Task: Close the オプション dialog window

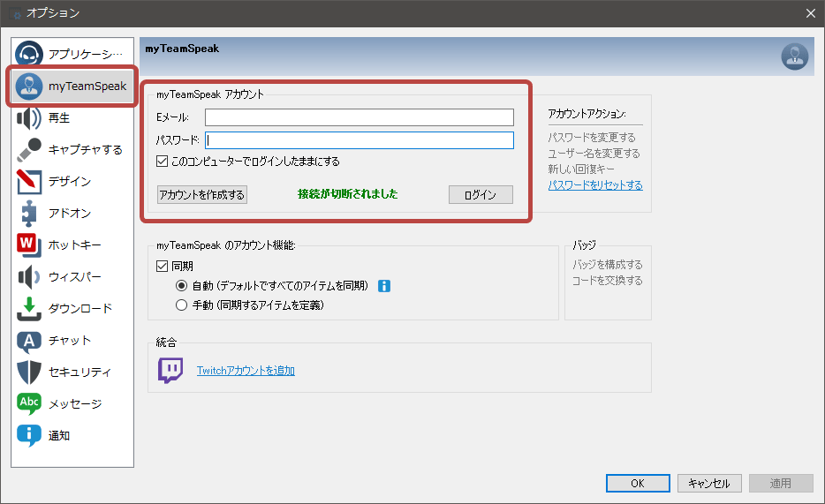Action: 810,13
